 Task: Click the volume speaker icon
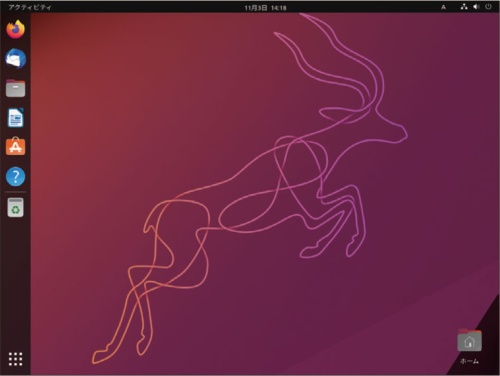pyautogui.click(x=476, y=7)
